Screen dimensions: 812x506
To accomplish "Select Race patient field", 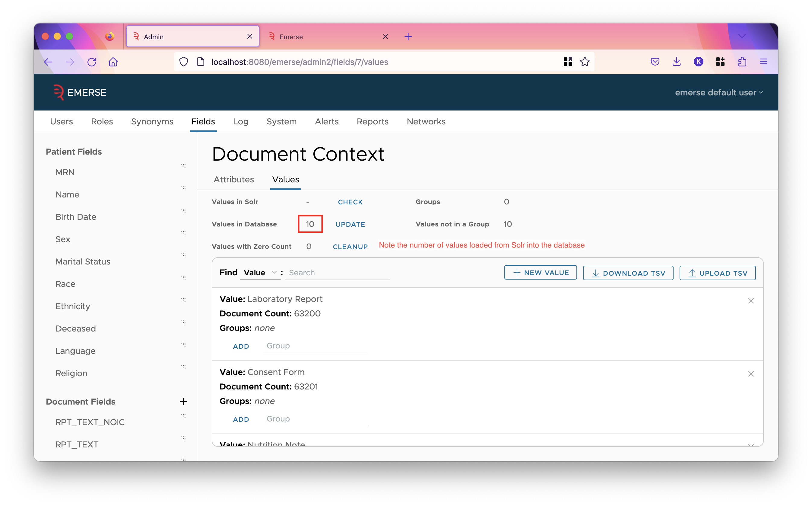I will pyautogui.click(x=65, y=284).
